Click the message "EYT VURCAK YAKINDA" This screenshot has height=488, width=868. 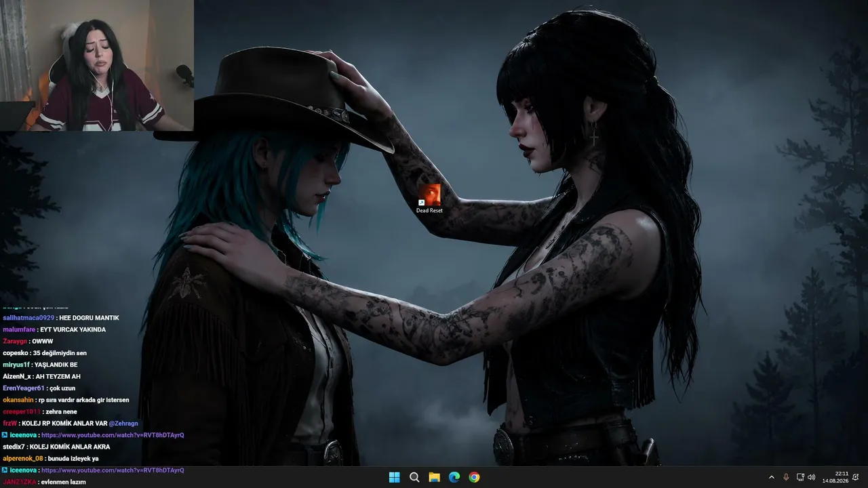[x=73, y=329]
